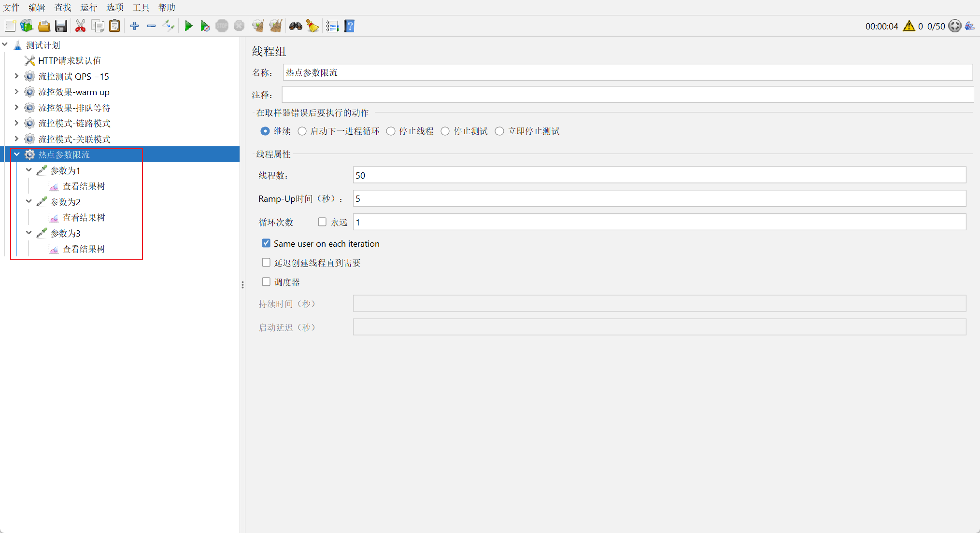The height and width of the screenshot is (533, 980).
Task: Click the Function helper list icon
Action: coord(332,26)
